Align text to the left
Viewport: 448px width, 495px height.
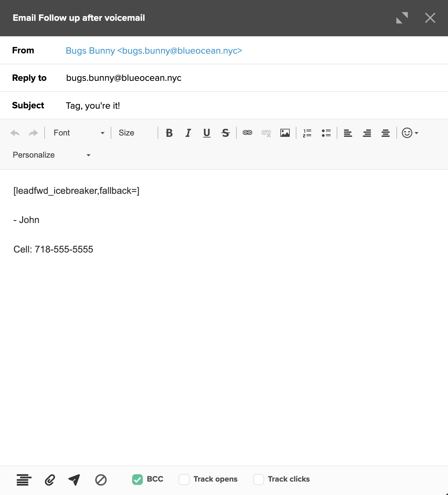coord(348,133)
